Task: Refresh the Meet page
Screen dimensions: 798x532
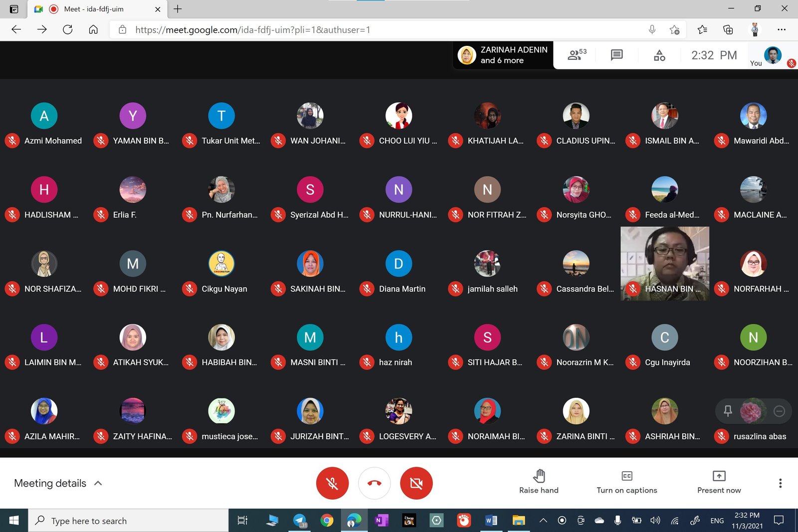Action: click(67, 29)
